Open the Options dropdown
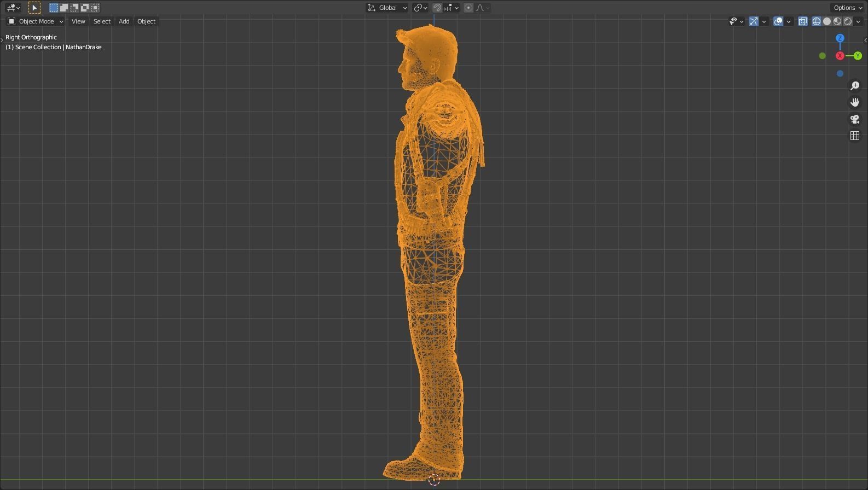 pyautogui.click(x=848, y=8)
